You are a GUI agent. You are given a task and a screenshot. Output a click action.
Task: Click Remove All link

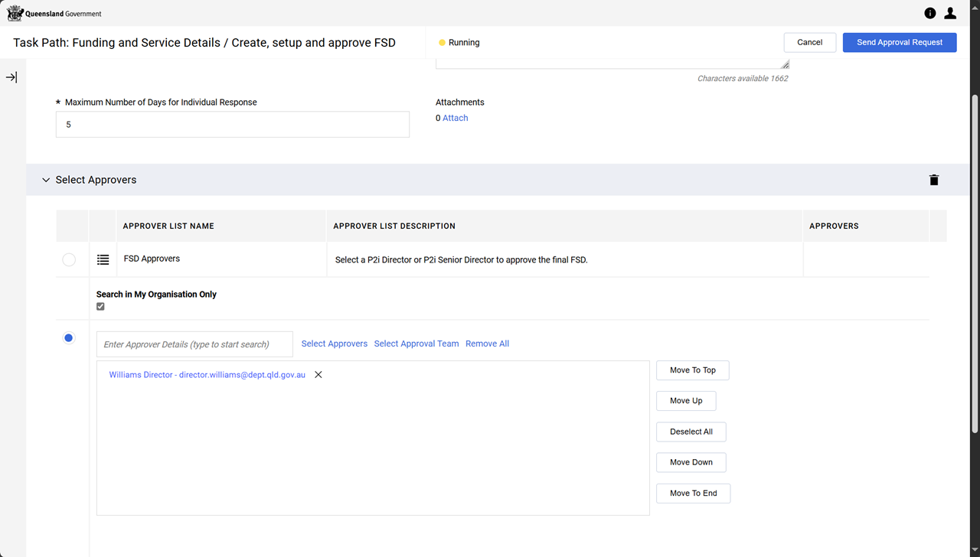pyautogui.click(x=487, y=344)
